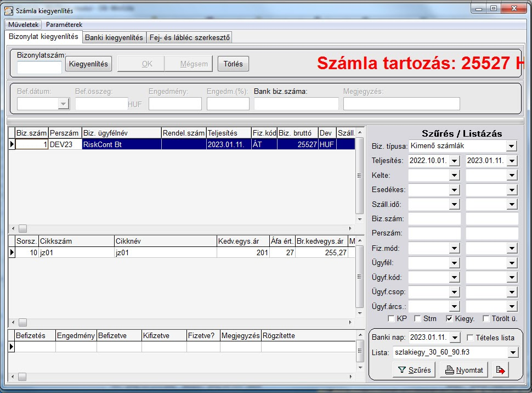Open the Fej- és lábléc szerkesztő tab
The width and height of the screenshot is (532, 393).
coord(190,37)
